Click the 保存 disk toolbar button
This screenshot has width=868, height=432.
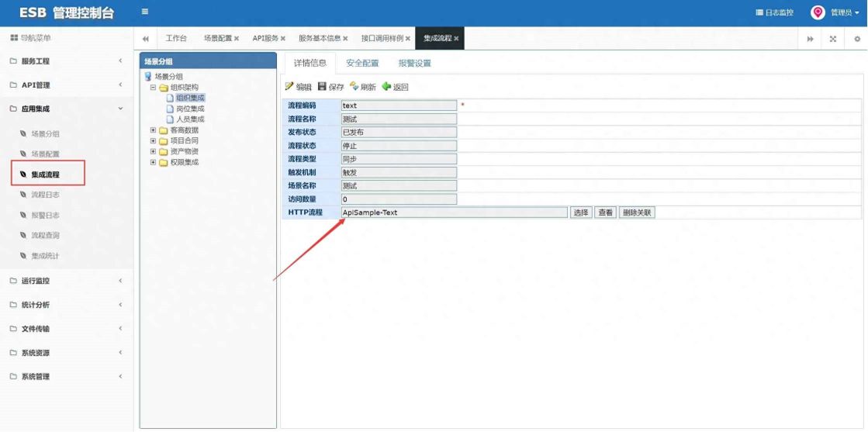[x=331, y=87]
